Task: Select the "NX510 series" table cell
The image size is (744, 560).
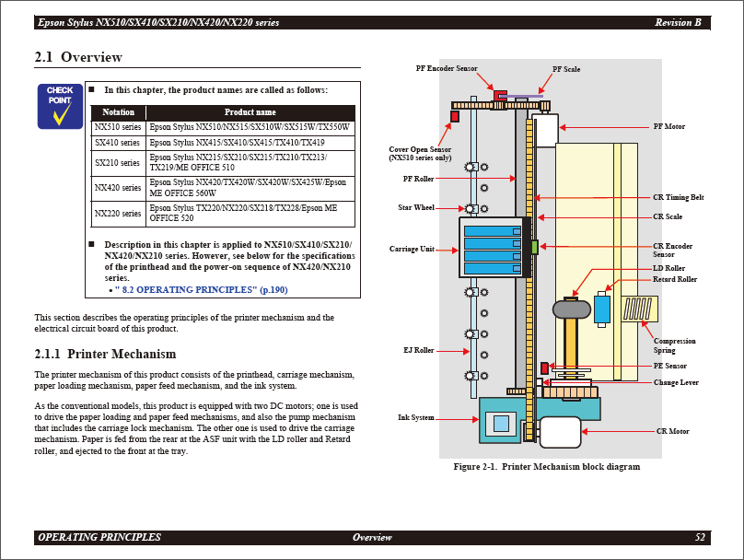Action: [x=119, y=127]
